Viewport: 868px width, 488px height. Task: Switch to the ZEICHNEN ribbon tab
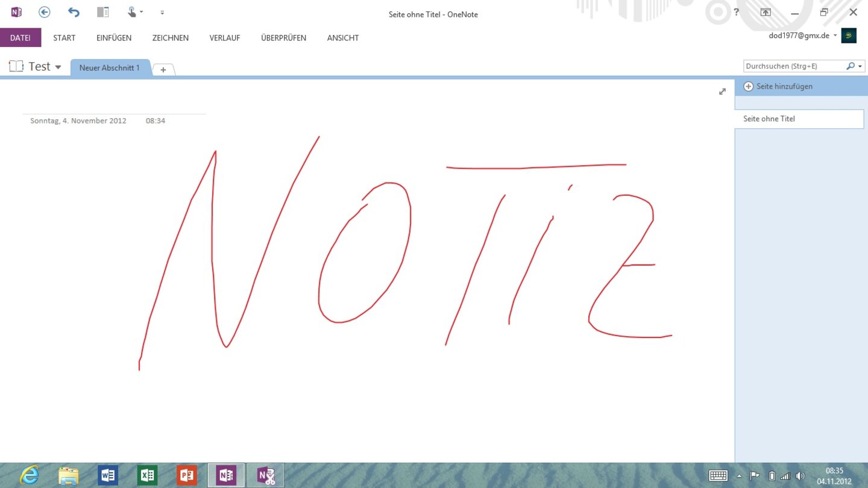pos(171,37)
